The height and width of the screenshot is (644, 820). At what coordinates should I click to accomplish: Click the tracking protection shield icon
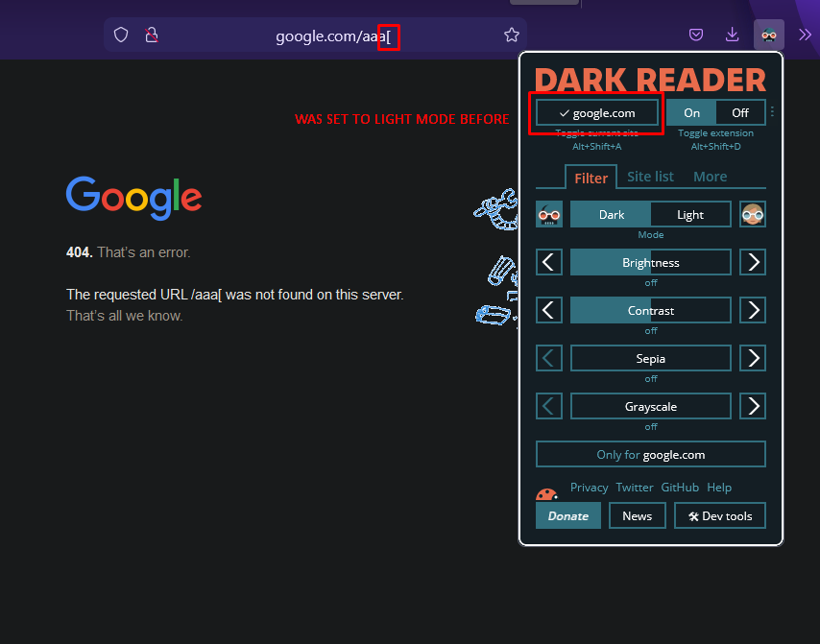(121, 35)
